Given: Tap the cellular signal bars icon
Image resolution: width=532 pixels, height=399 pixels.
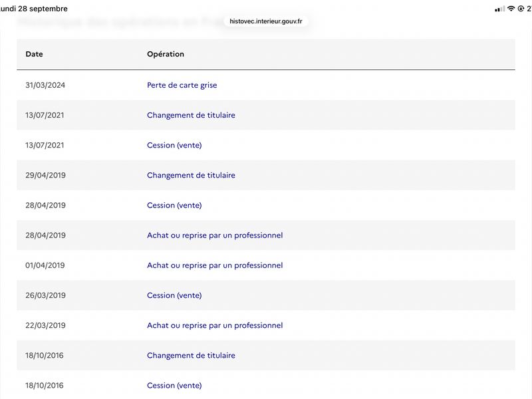Looking at the screenshot, I should pos(500,9).
